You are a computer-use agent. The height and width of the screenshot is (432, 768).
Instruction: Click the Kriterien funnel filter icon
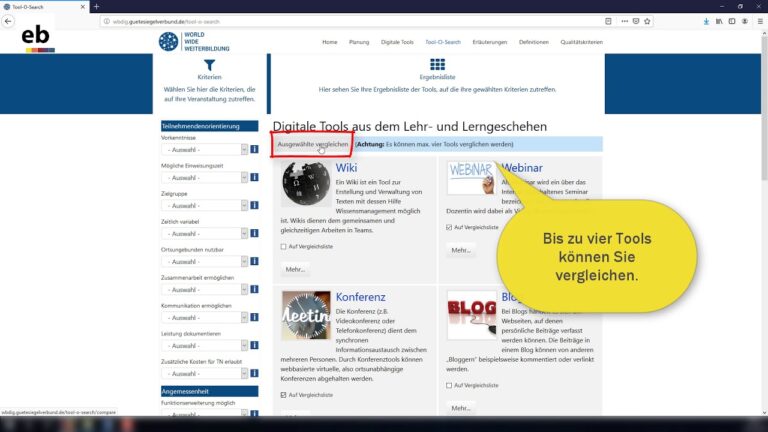pyautogui.click(x=209, y=64)
